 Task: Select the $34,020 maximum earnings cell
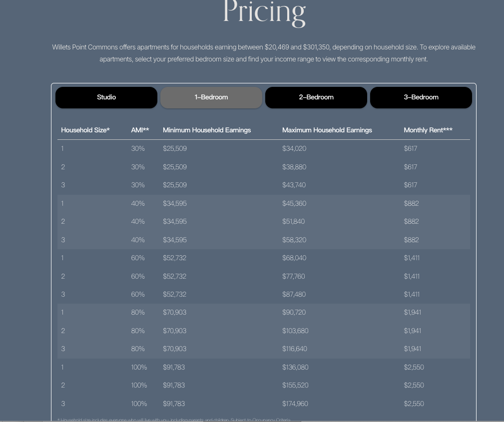coord(294,148)
